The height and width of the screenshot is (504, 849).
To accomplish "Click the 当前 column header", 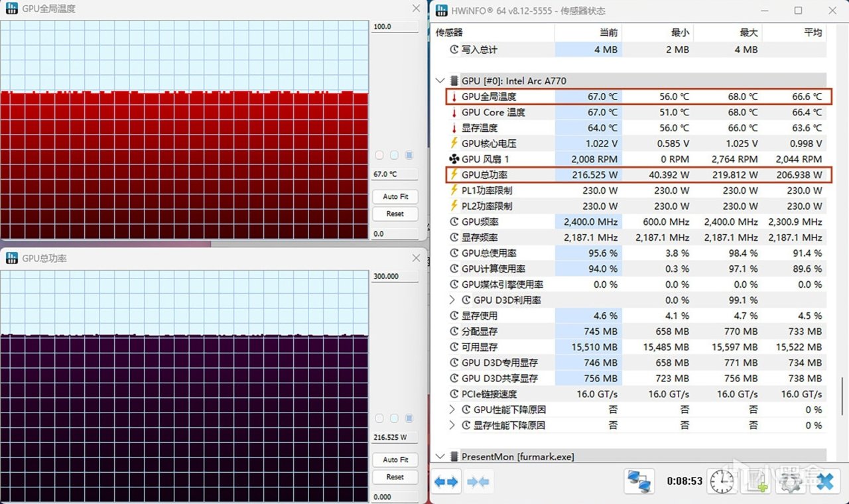I will click(x=588, y=33).
